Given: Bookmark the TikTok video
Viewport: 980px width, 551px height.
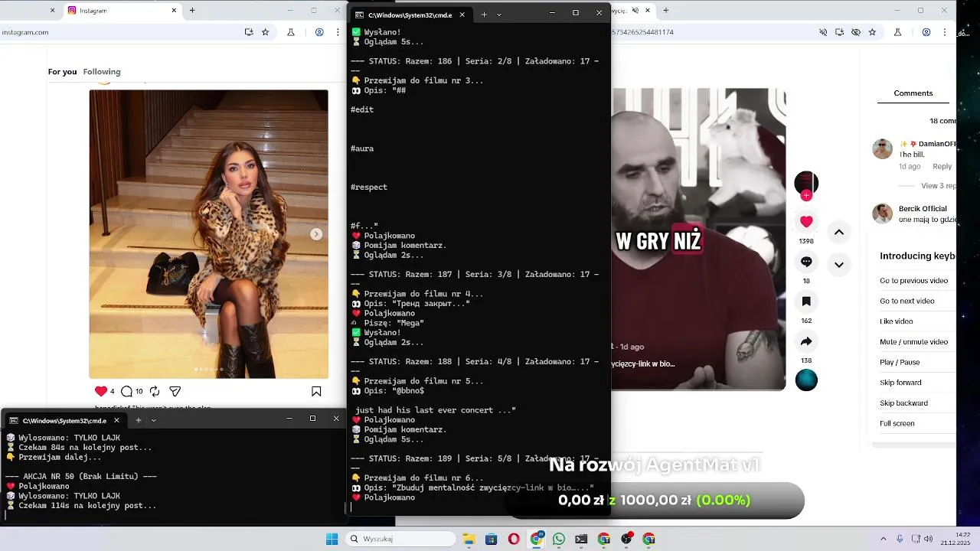Looking at the screenshot, I should [x=806, y=302].
